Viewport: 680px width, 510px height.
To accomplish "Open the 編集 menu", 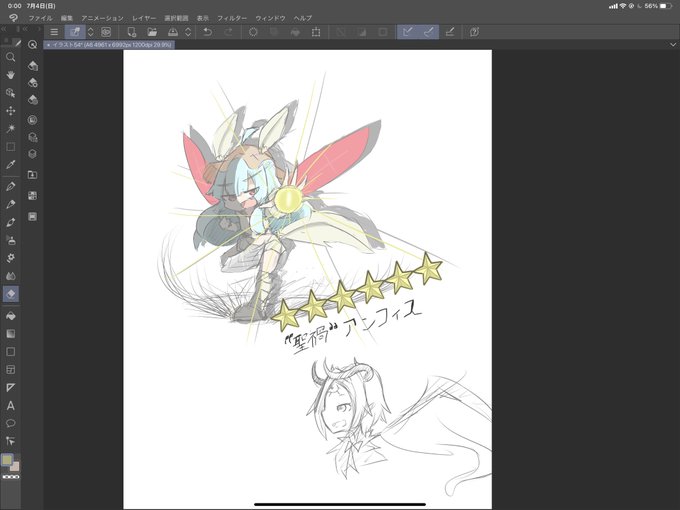I will point(67,18).
